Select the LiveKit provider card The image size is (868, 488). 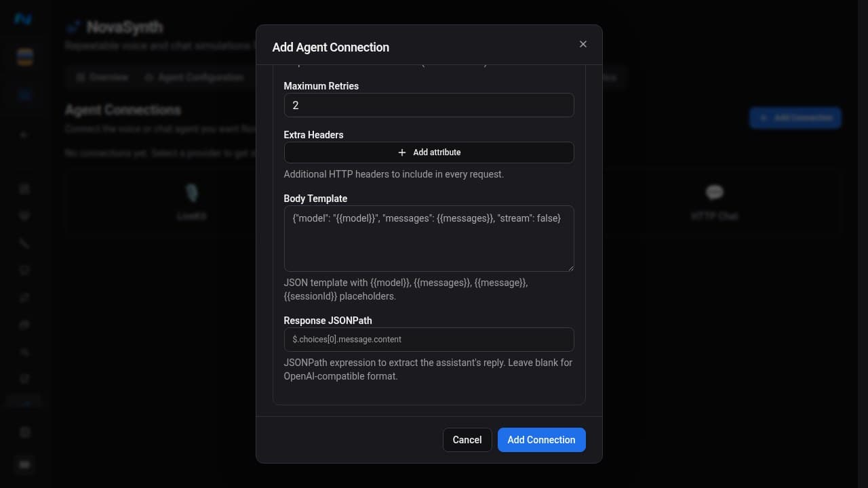click(192, 201)
